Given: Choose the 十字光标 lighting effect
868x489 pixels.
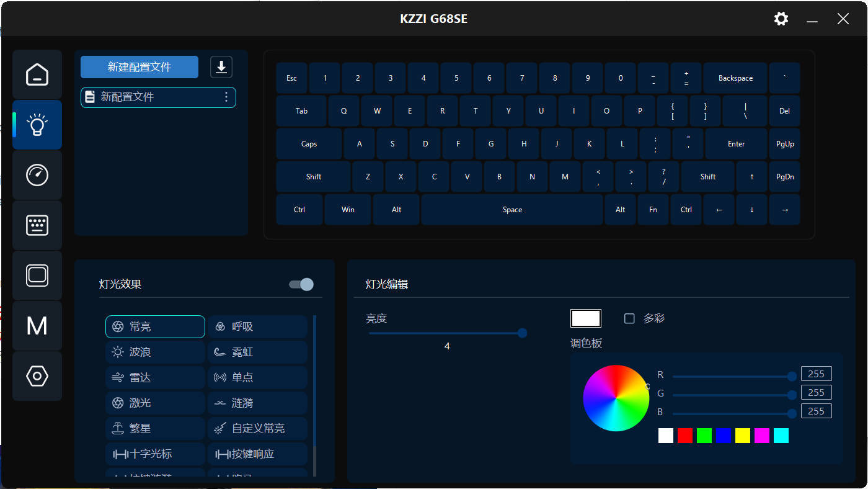Looking at the screenshot, I should (x=155, y=454).
